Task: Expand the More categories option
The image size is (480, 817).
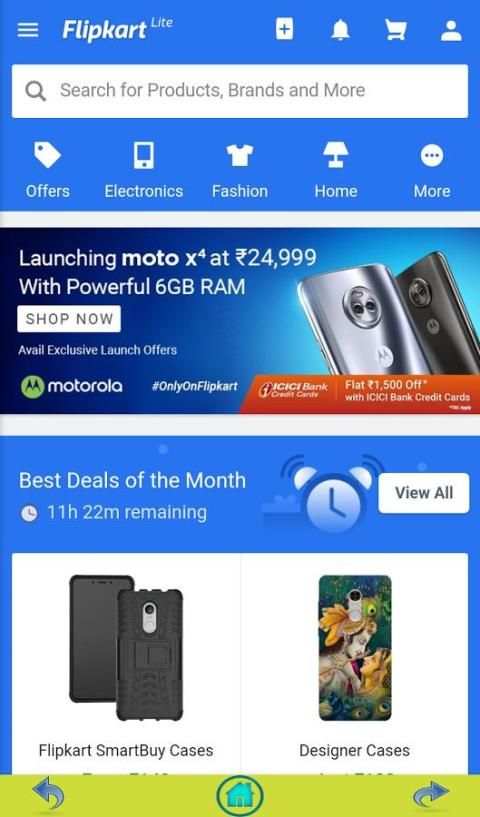Action: (x=432, y=155)
